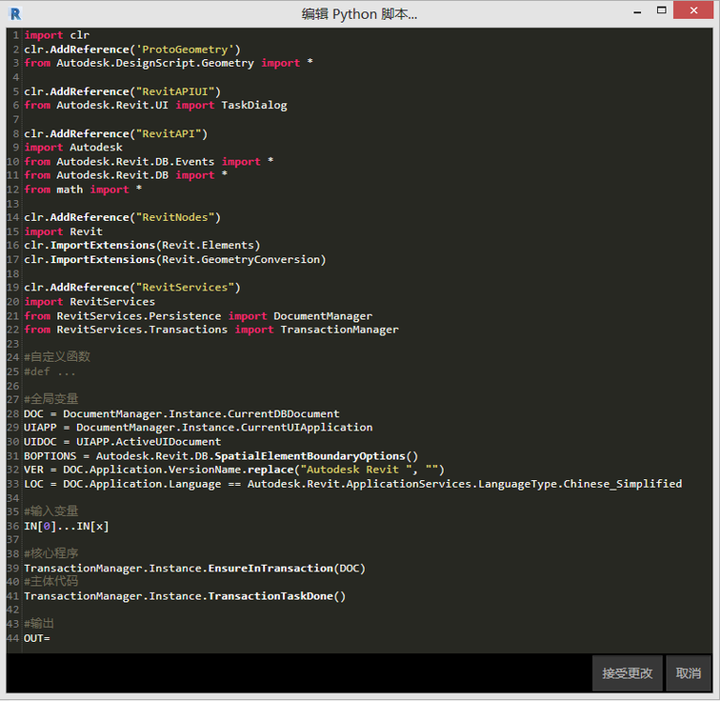This screenshot has width=720, height=701.
Task: Click "RevitAPI" string on line 8
Action: click(x=169, y=134)
